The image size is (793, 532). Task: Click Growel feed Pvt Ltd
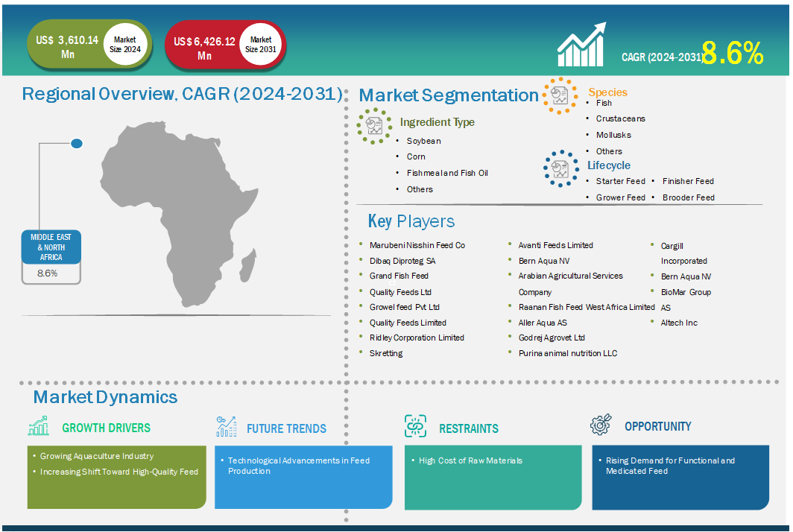404,307
